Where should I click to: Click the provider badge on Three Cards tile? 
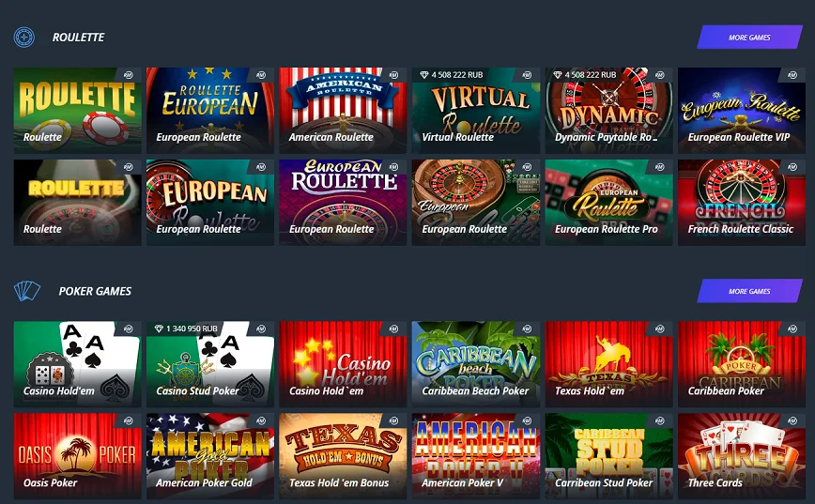point(792,420)
